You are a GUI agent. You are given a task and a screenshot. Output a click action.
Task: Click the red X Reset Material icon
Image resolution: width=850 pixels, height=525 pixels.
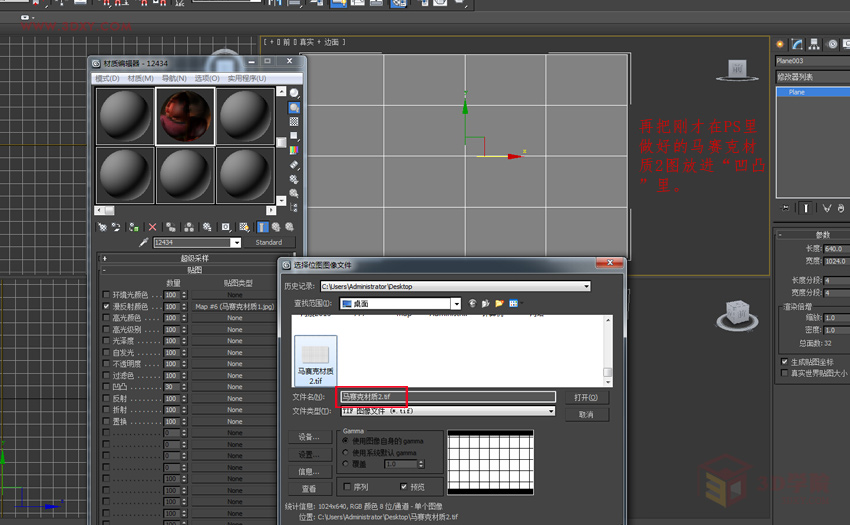point(152,227)
